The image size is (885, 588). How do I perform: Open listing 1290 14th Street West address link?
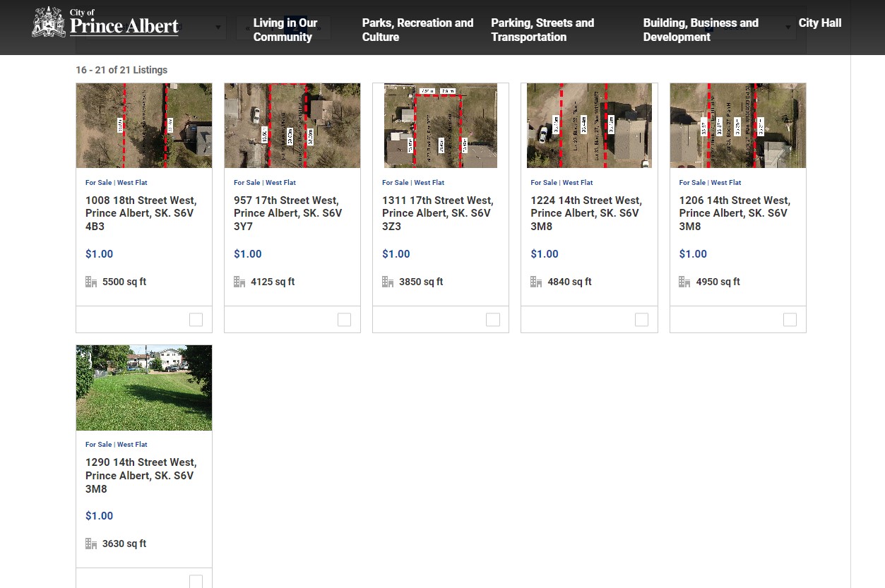pyautogui.click(x=141, y=475)
